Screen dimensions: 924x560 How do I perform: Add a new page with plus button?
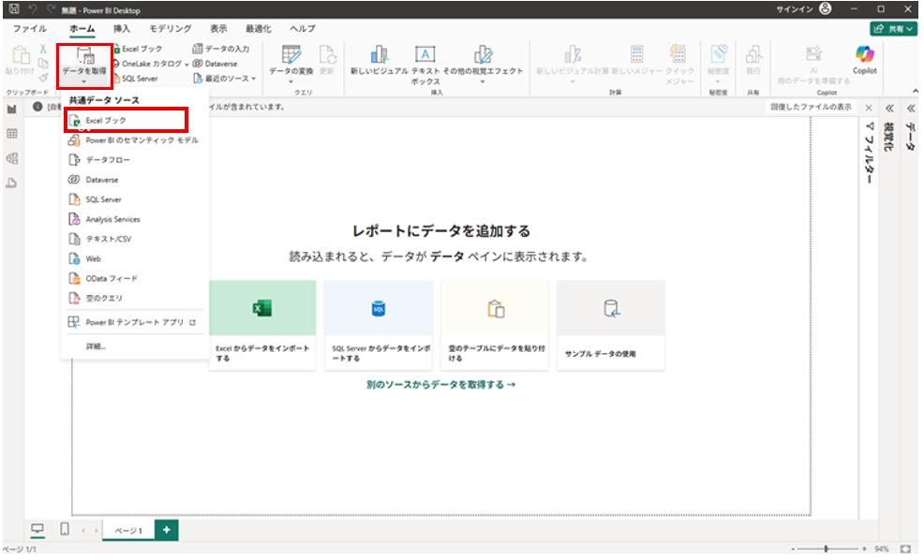tap(167, 530)
